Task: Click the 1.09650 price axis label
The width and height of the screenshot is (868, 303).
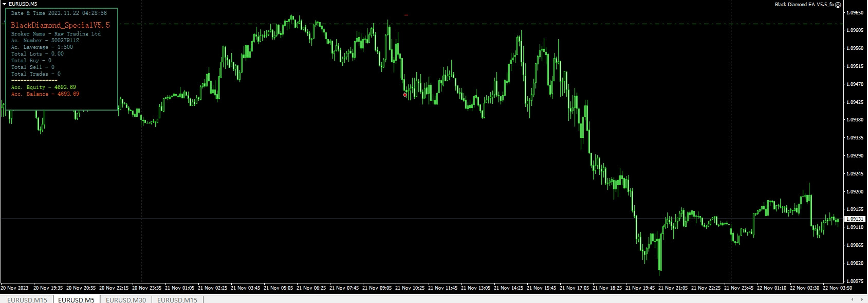Action: coord(854,12)
